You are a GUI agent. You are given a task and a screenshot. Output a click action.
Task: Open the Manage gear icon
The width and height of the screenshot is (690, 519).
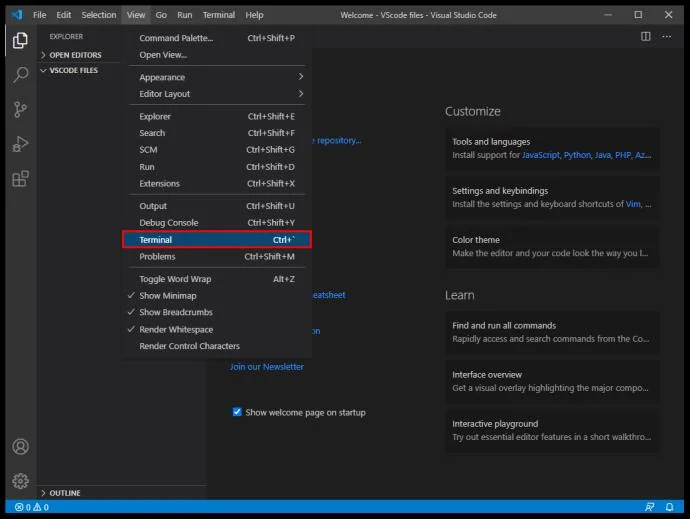click(20, 481)
